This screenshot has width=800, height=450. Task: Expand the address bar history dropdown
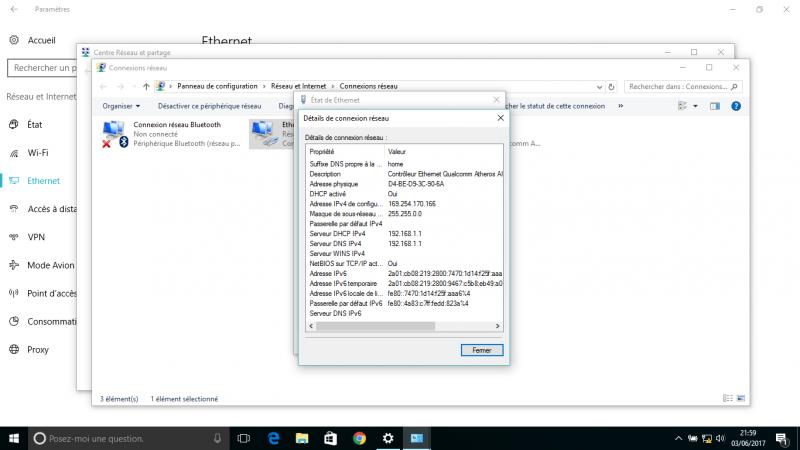(x=599, y=87)
